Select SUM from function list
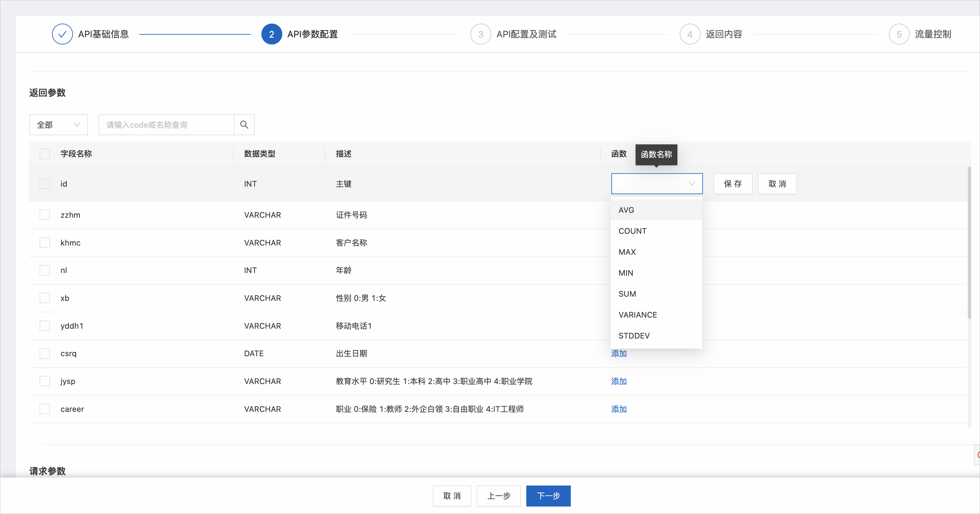Screen dimensions: 980x514 pos(656,294)
